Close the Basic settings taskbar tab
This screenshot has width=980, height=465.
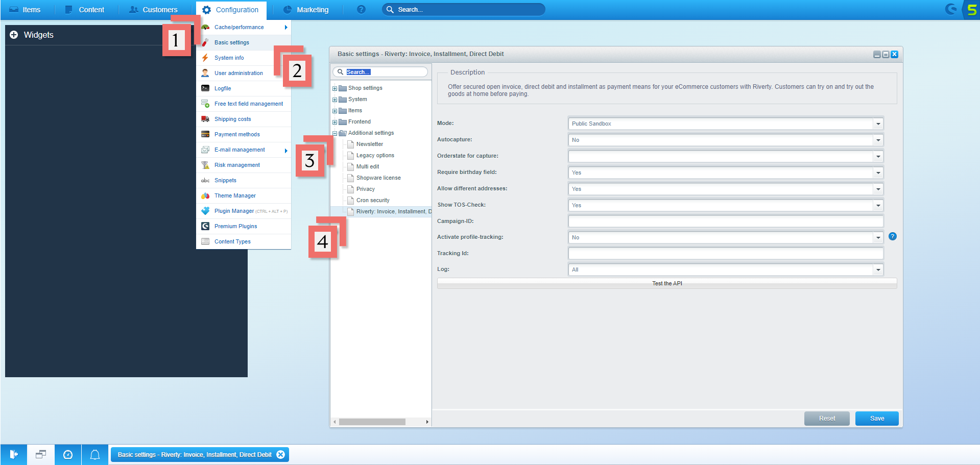(280, 455)
